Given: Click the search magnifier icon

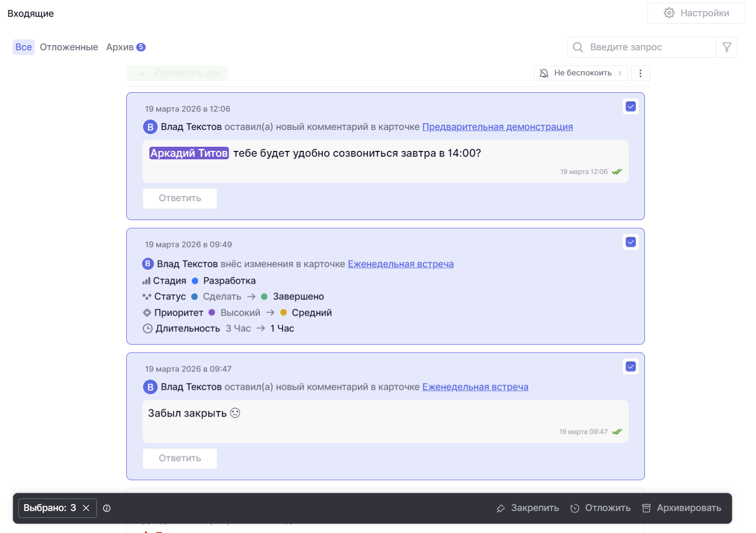Looking at the screenshot, I should 578,47.
